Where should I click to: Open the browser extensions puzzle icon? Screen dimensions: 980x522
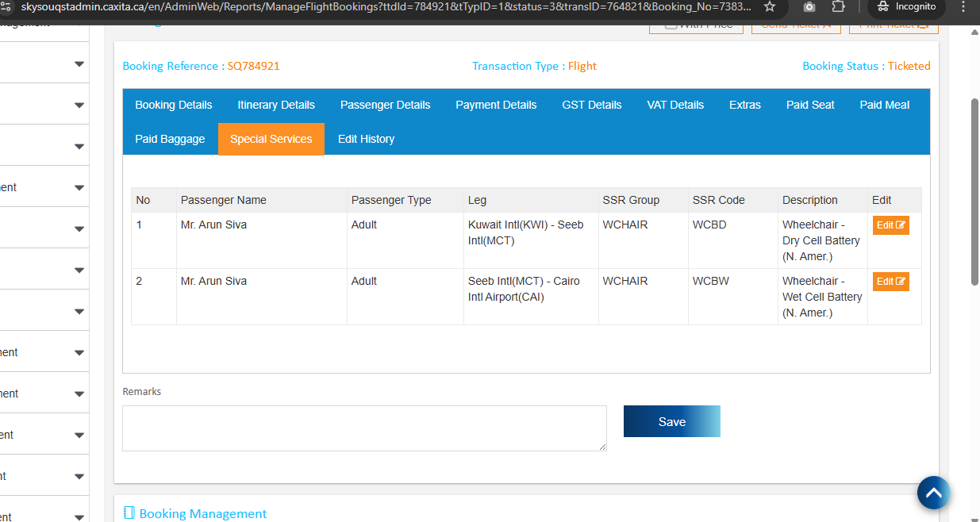click(x=838, y=6)
